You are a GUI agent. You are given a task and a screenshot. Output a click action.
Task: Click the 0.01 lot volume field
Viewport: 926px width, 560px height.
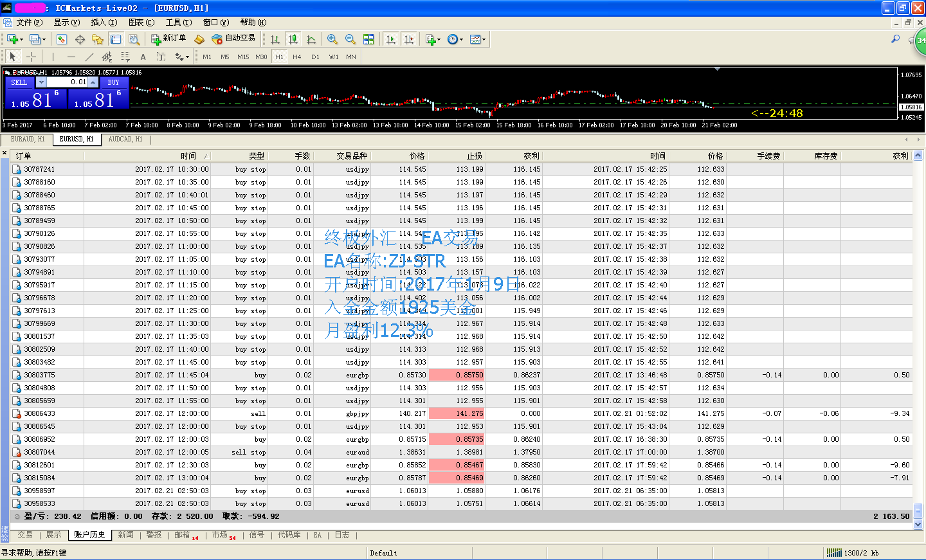coord(67,82)
